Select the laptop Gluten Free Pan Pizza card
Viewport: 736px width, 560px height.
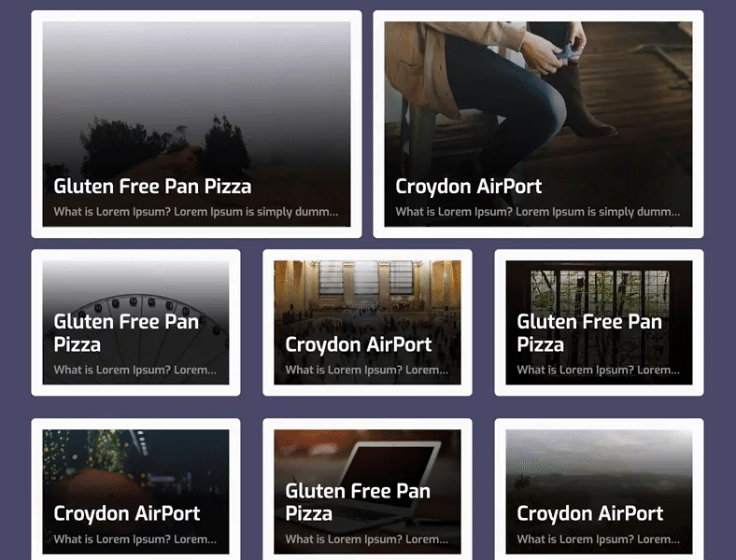[x=367, y=489]
